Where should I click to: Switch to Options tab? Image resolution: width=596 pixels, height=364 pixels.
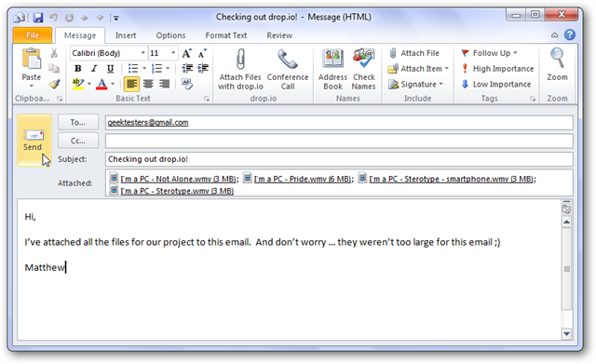click(x=170, y=35)
